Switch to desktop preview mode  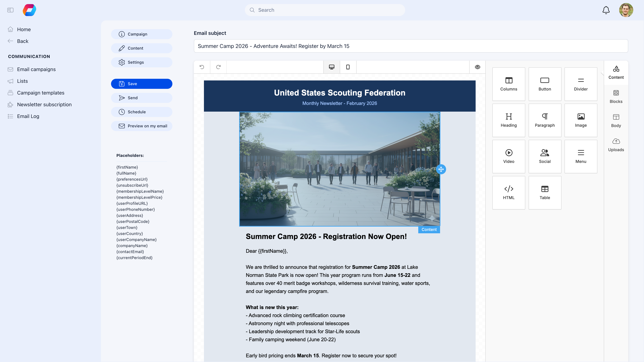point(332,67)
